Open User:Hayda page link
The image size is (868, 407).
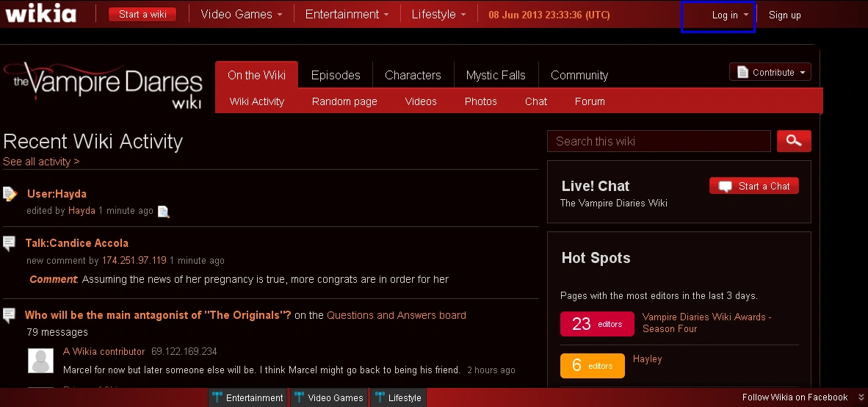57,194
